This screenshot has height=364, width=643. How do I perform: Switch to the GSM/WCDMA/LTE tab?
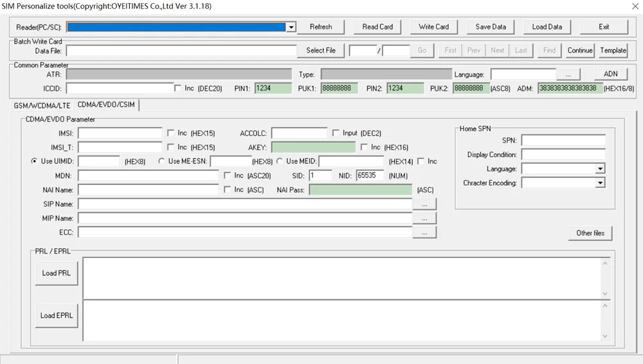pyautogui.click(x=42, y=105)
